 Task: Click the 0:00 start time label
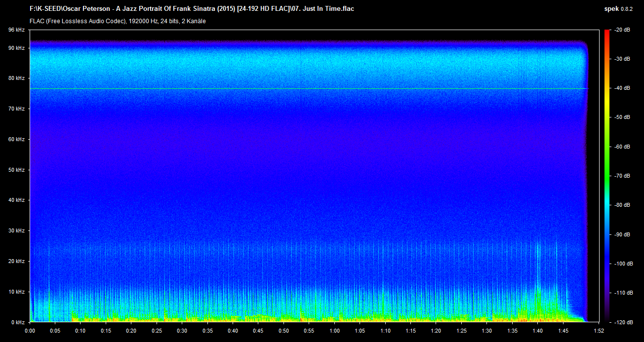point(30,331)
